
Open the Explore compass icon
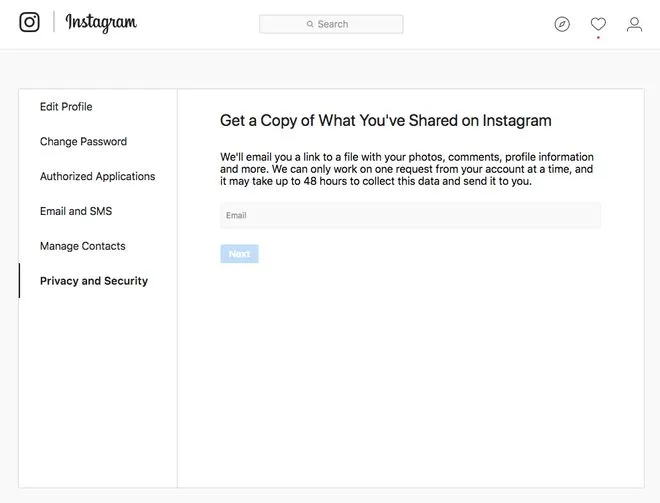pos(562,24)
